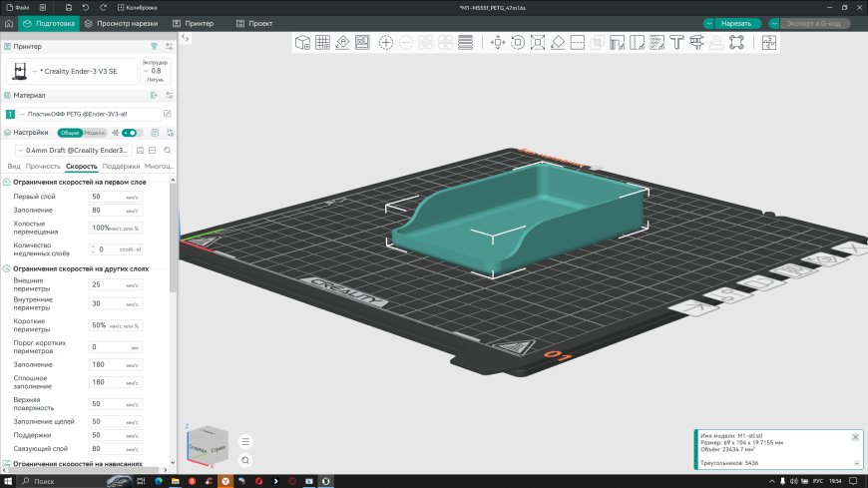Open the layer height lines icon
Screen dimensions: 868x488
click(466, 43)
